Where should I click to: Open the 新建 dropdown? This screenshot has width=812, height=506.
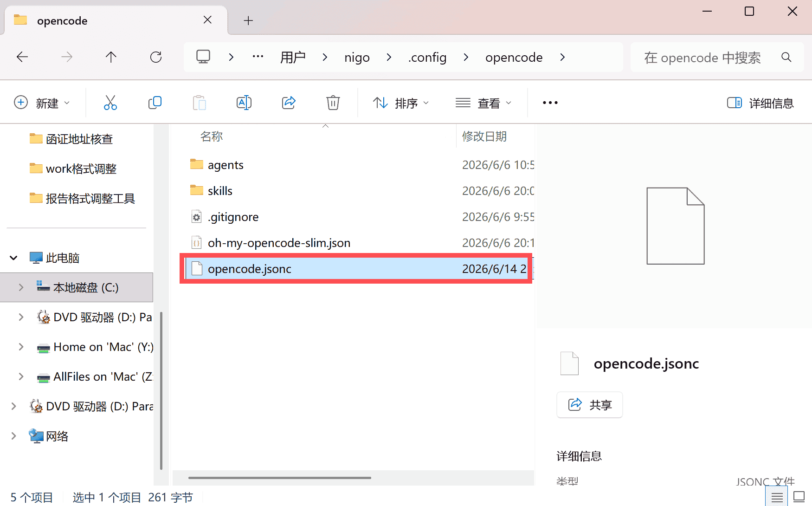(x=43, y=103)
